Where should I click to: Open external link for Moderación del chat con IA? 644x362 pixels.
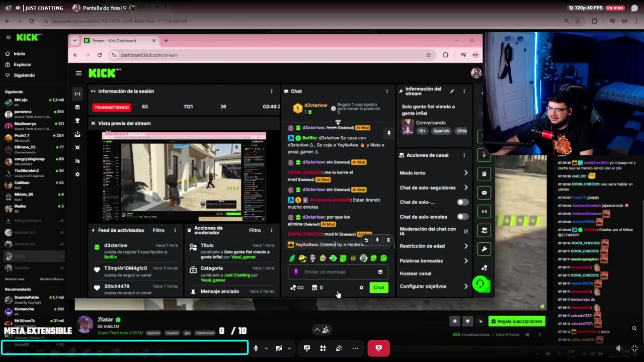(x=466, y=231)
